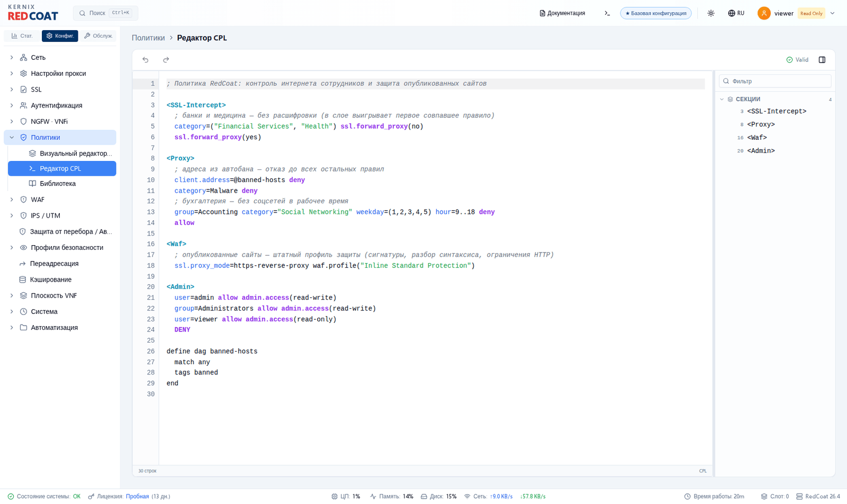The width and height of the screenshot is (847, 504).
Task: Collapse the СЕКЦИИ outline group
Action: click(x=722, y=99)
